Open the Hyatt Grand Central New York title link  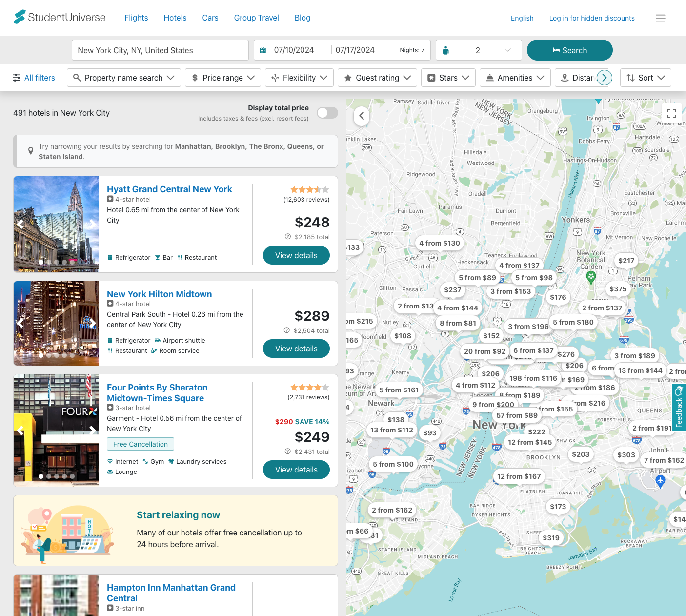tap(169, 189)
